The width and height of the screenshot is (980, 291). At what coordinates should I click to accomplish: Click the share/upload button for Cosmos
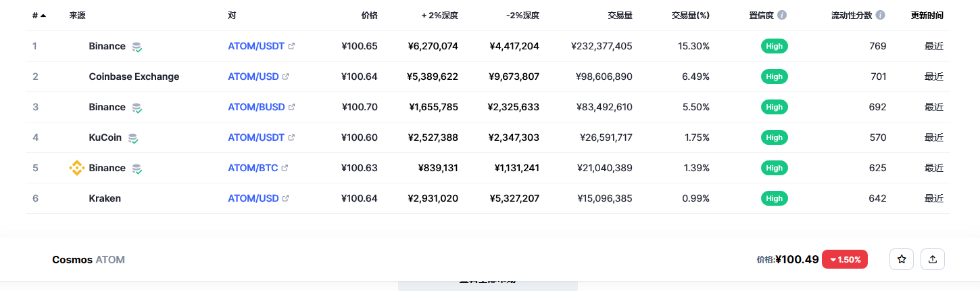(933, 259)
